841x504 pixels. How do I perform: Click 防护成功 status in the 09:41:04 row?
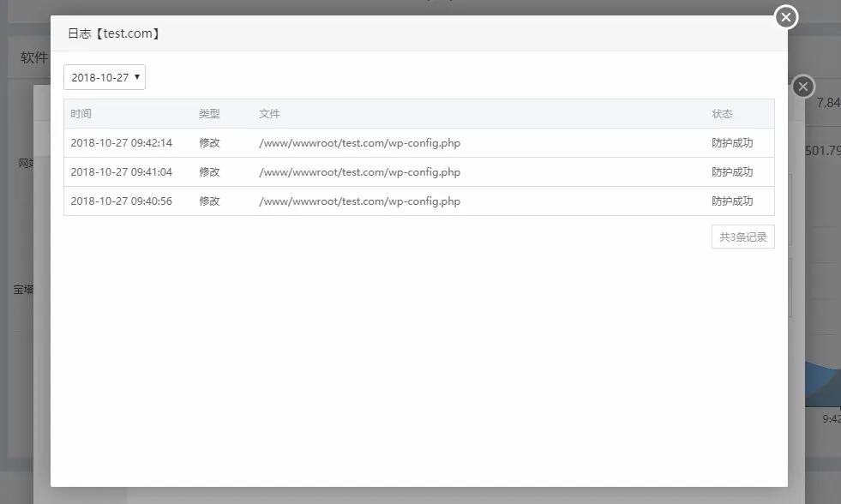[x=732, y=172]
